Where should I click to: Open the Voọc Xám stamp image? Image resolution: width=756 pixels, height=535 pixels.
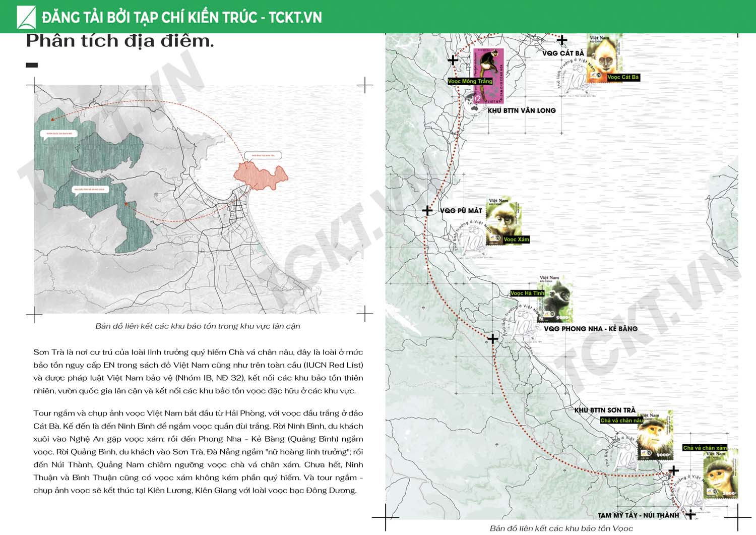pos(503,221)
